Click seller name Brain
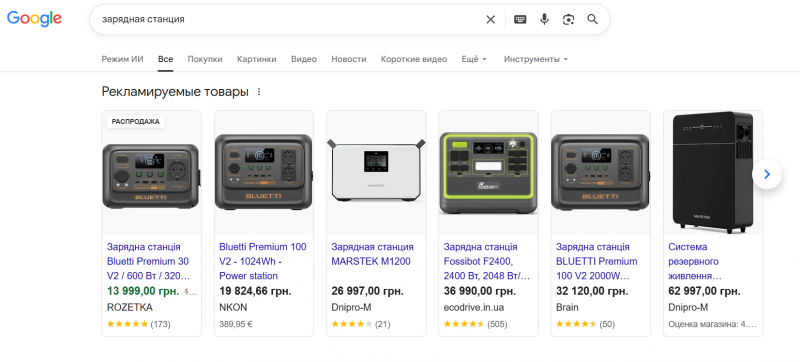This screenshot has height=362, width=800. coord(567,307)
